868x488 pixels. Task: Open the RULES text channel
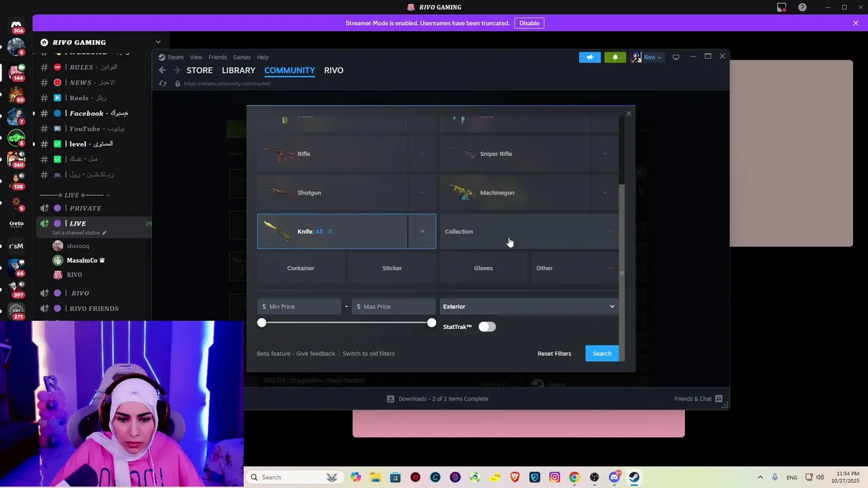tap(94, 67)
